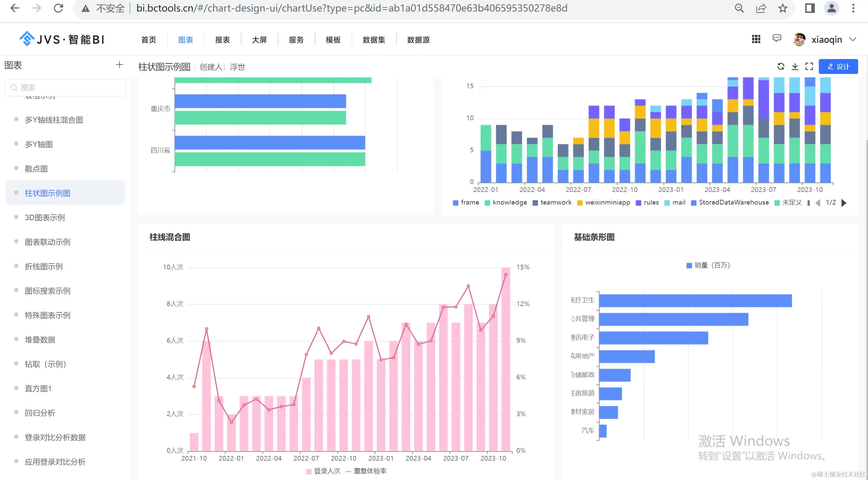The height and width of the screenshot is (480, 868).
Task: Click the download chart icon
Action: coord(795,66)
